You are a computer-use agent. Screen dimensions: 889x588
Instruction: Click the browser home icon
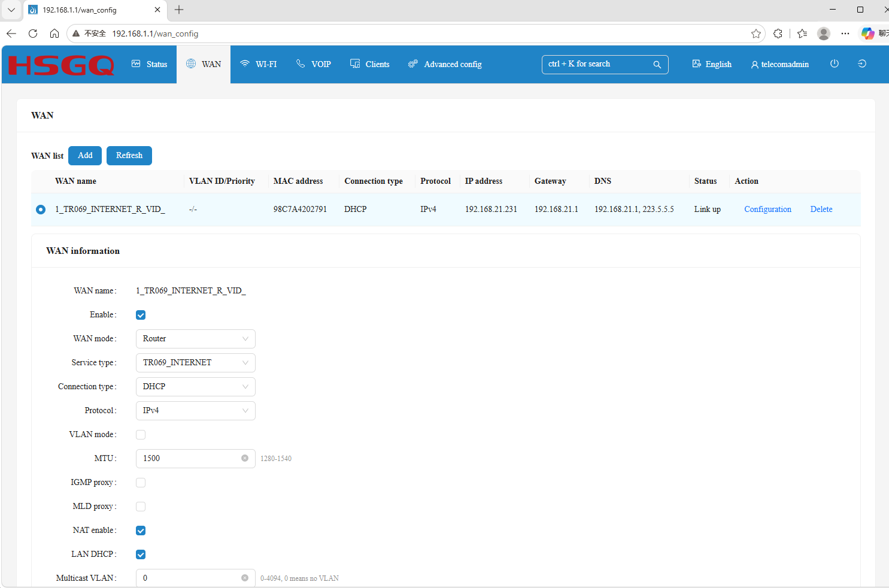pos(54,34)
